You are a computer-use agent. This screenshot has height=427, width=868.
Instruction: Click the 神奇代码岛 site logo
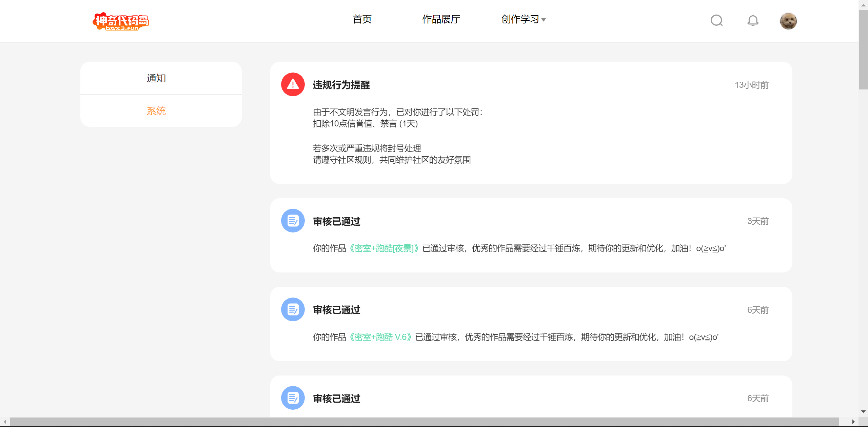coord(121,21)
